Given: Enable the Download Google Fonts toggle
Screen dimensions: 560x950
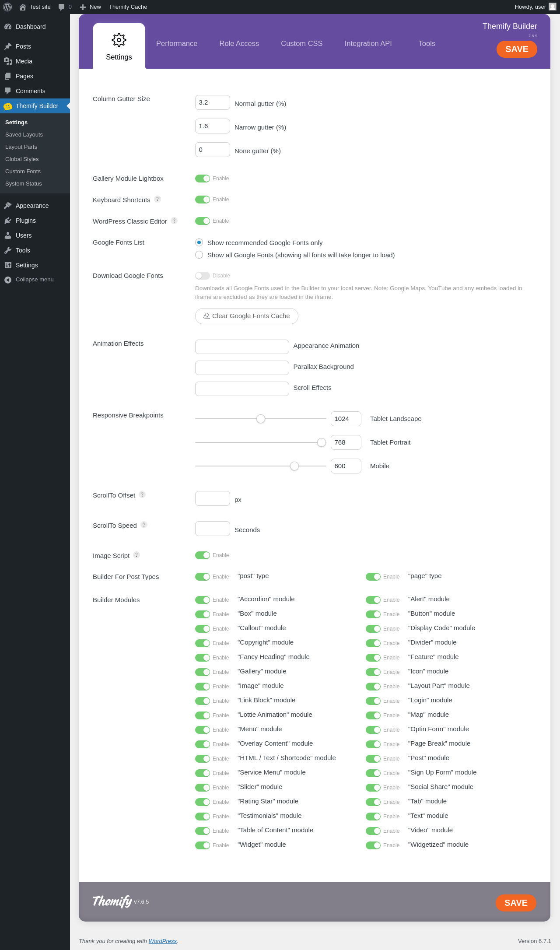Looking at the screenshot, I should pyautogui.click(x=203, y=276).
